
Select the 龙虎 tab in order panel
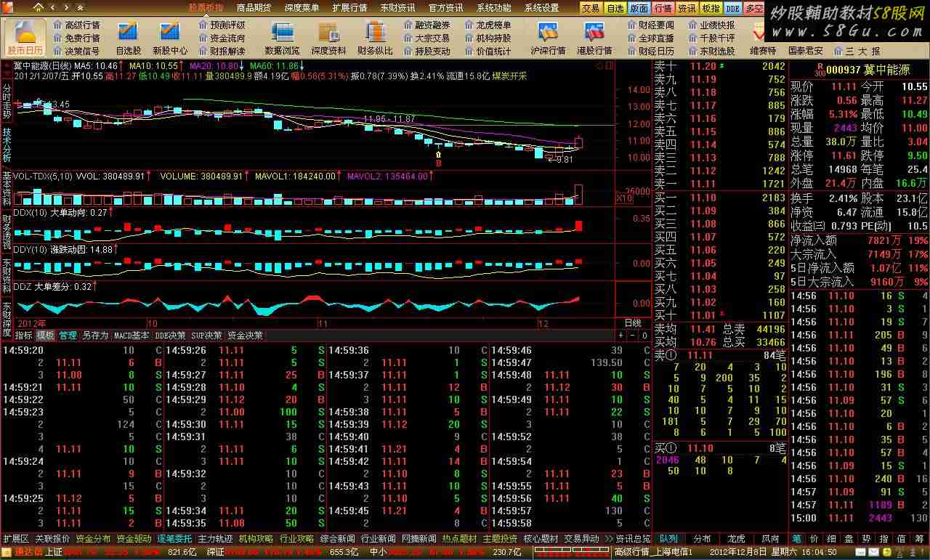coord(737,539)
